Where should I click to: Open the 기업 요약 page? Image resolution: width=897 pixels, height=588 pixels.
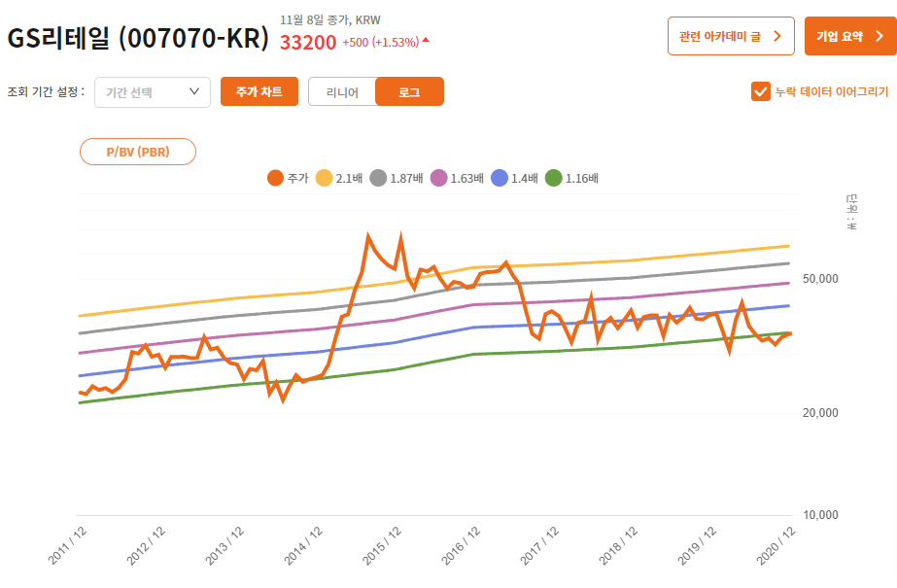click(850, 36)
